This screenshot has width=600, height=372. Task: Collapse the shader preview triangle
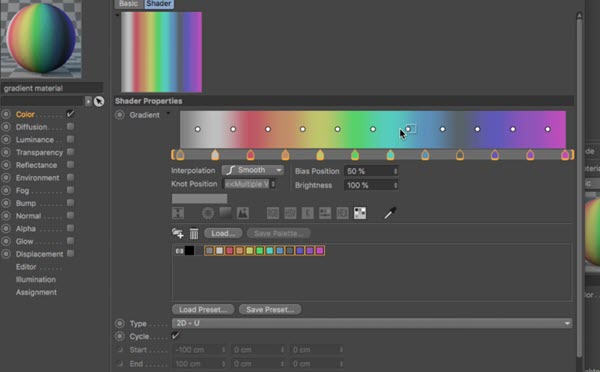(x=117, y=15)
